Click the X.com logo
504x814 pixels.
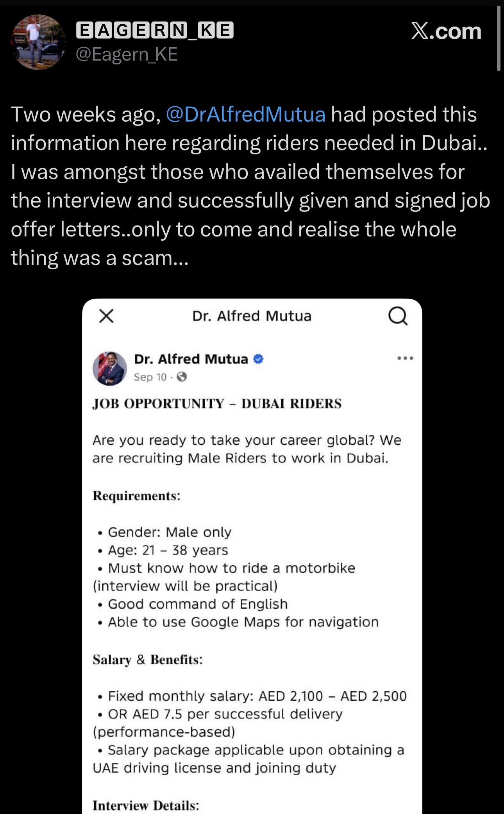446,31
